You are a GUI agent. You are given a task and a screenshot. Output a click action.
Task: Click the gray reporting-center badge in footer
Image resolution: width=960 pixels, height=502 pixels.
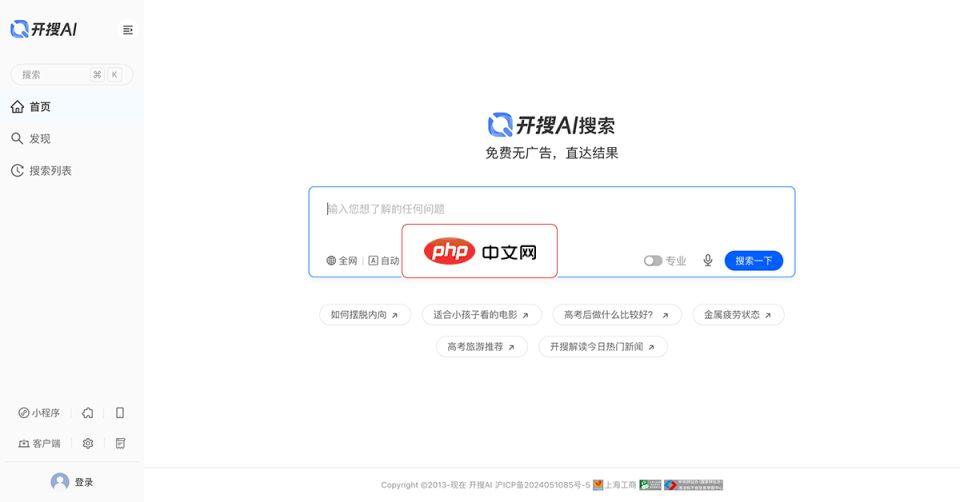click(694, 485)
